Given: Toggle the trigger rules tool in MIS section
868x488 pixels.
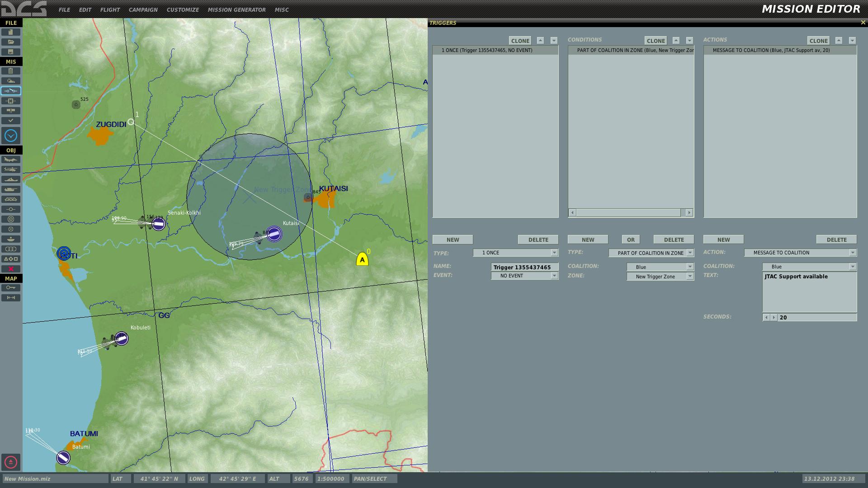Looking at the screenshot, I should pos(11,91).
